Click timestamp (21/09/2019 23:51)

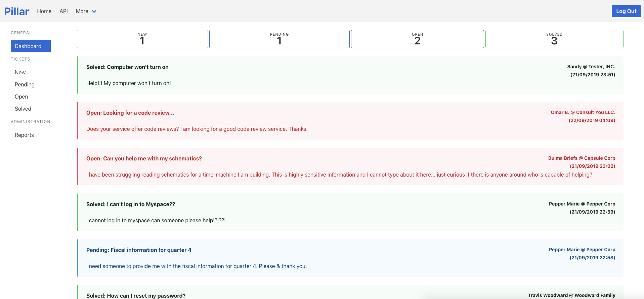click(593, 75)
